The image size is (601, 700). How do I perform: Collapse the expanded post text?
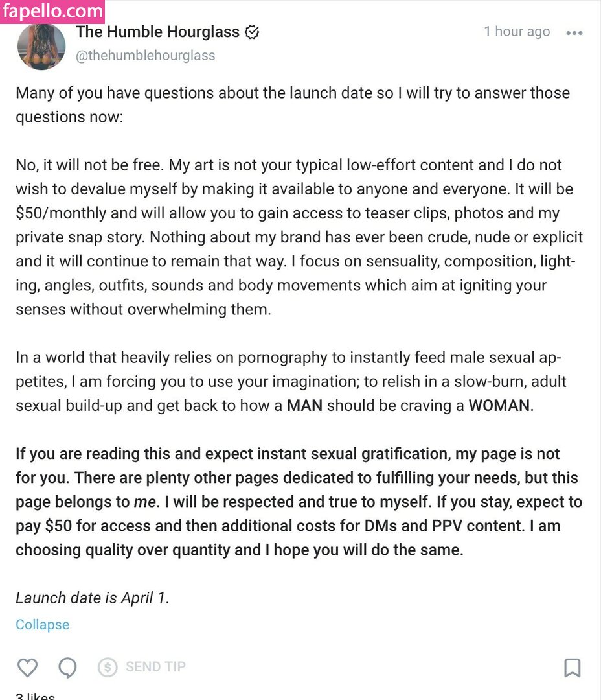42,625
